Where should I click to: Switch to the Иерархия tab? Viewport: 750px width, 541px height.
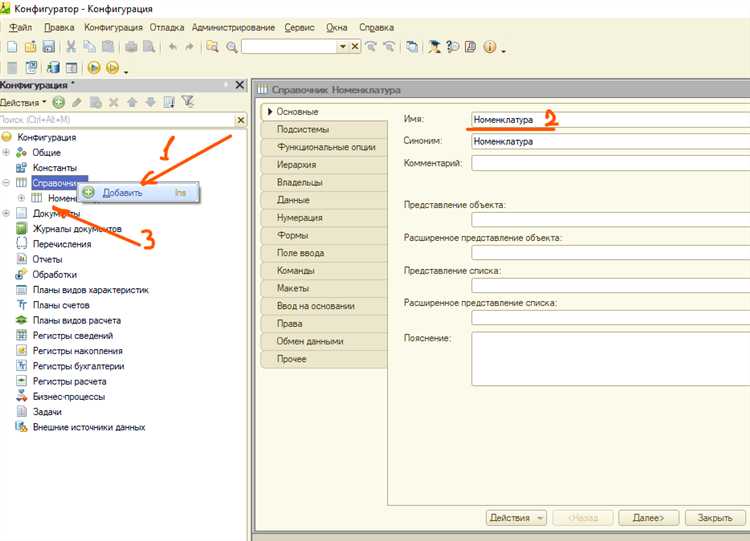[324, 165]
